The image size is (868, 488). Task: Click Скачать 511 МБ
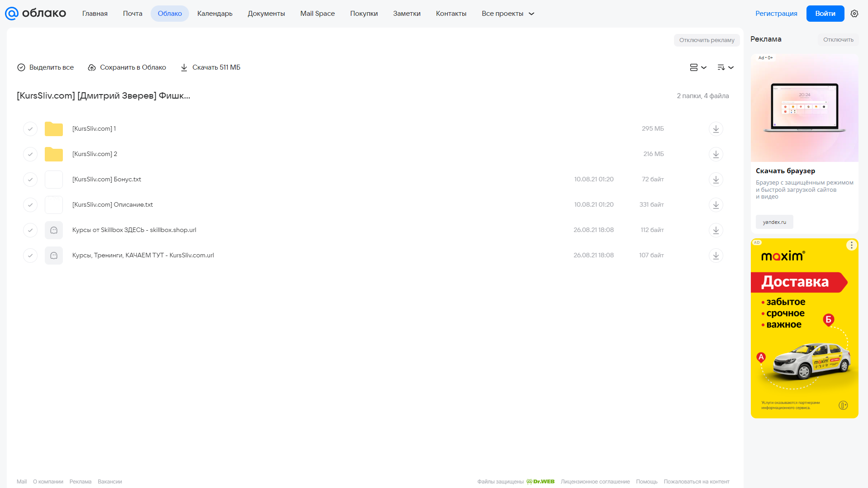[210, 67]
